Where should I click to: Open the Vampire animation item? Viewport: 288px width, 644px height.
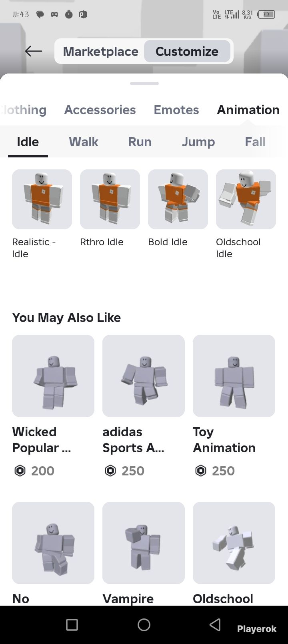tap(144, 543)
